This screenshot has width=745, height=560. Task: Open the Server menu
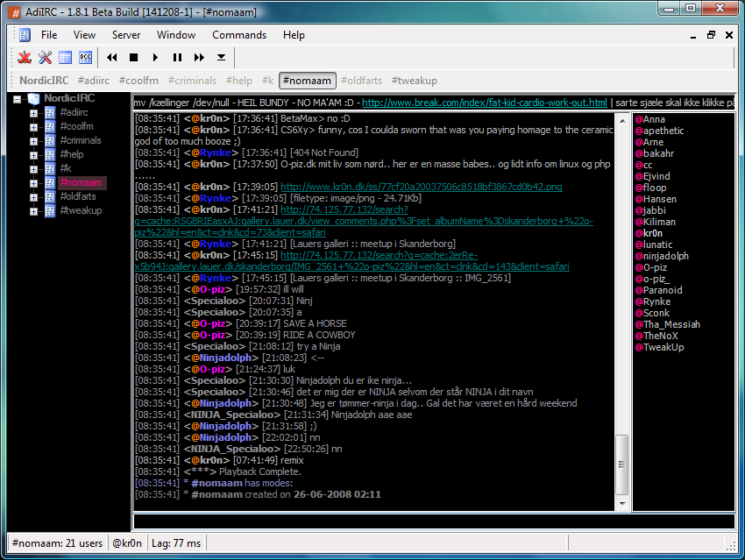point(126,35)
